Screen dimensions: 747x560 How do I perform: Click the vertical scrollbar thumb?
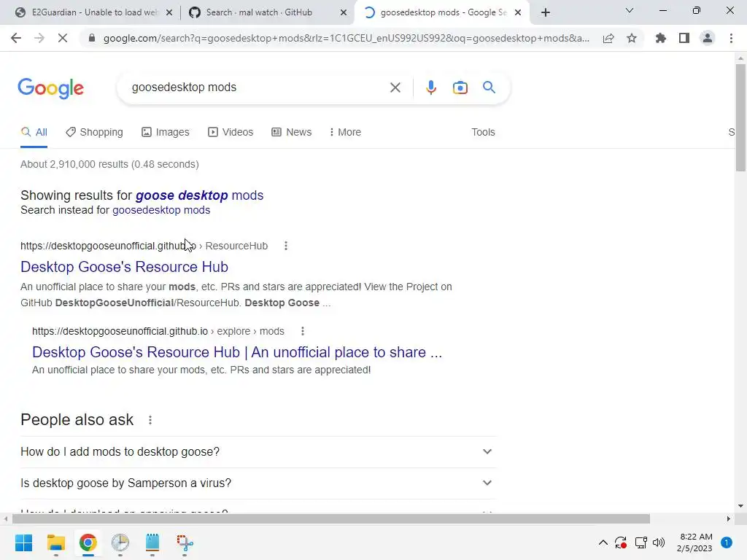pyautogui.click(x=740, y=117)
